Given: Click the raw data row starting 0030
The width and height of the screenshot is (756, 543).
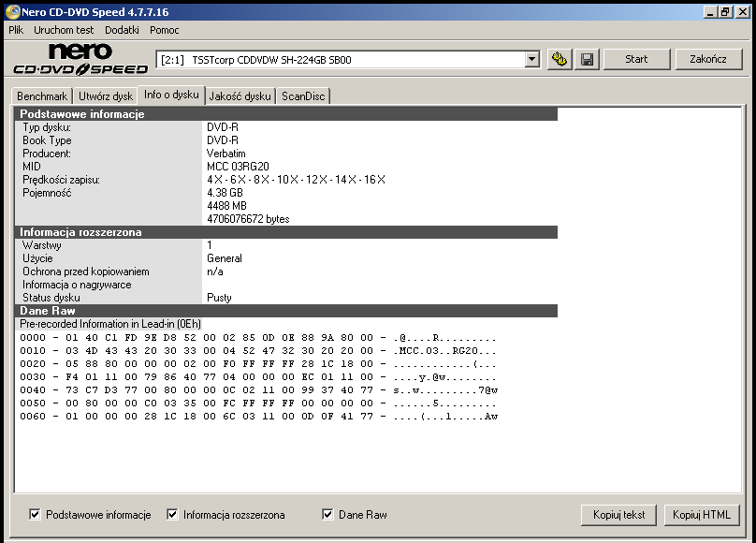Looking at the screenshot, I should pyautogui.click(x=258, y=376).
